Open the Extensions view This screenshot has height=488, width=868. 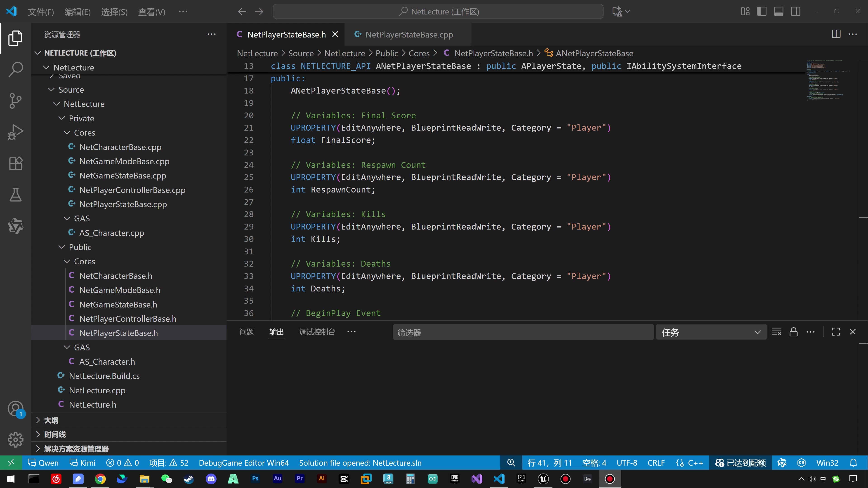pyautogui.click(x=16, y=163)
